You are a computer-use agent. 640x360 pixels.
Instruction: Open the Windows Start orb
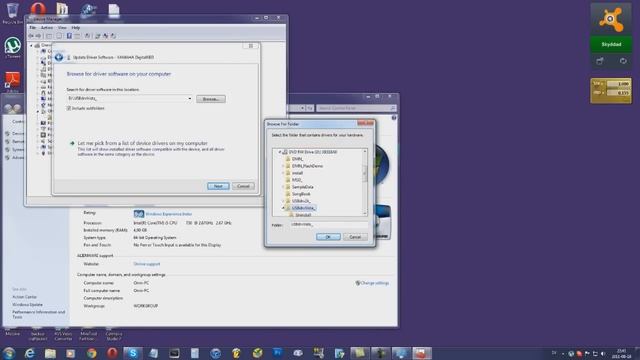[x=9, y=353]
